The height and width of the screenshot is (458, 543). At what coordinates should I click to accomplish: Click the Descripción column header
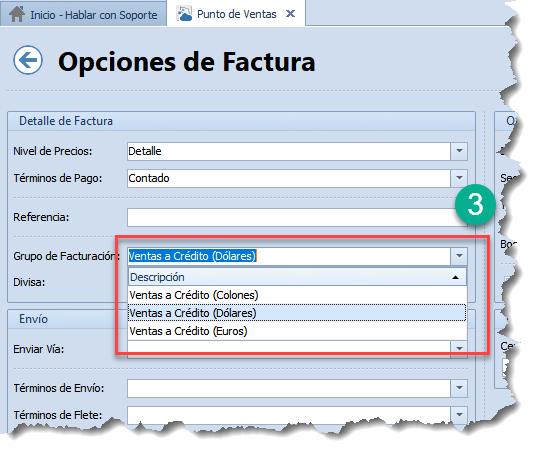click(x=297, y=277)
